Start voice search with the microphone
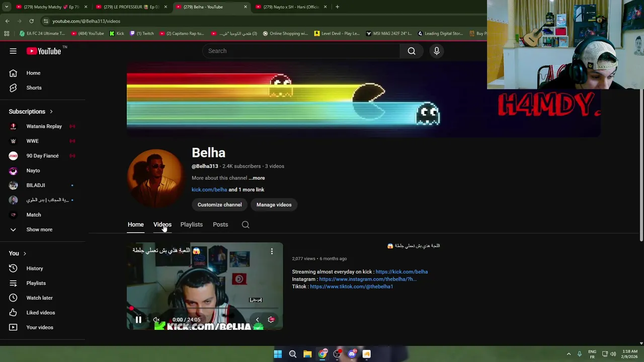The height and width of the screenshot is (362, 644). tap(437, 51)
